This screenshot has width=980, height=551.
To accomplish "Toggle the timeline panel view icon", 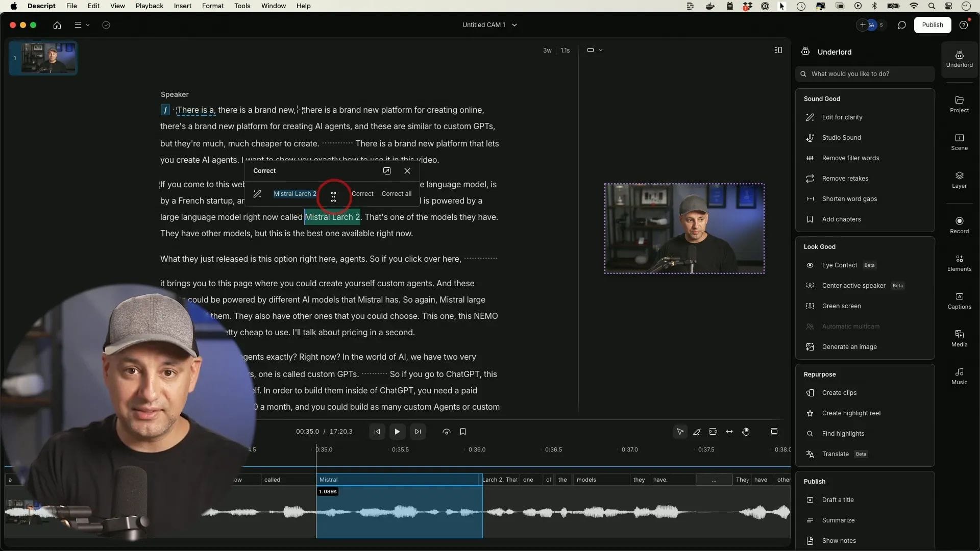I will point(774,432).
